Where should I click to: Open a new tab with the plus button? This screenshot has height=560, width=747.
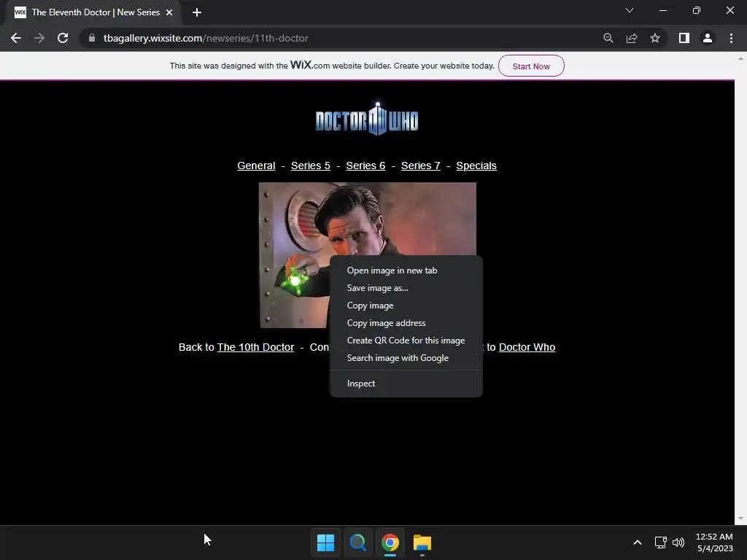pyautogui.click(x=197, y=12)
